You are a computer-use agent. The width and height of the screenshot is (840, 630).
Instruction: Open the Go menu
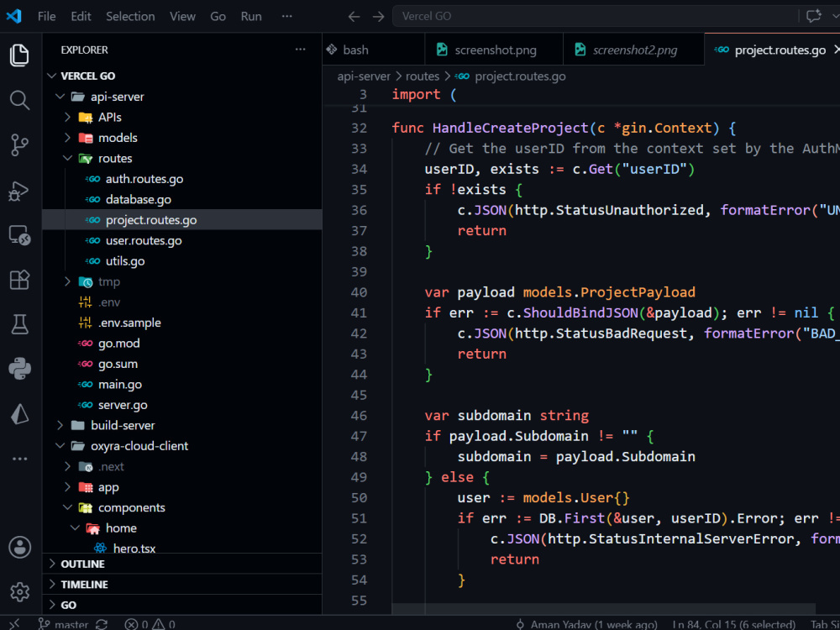pos(218,17)
